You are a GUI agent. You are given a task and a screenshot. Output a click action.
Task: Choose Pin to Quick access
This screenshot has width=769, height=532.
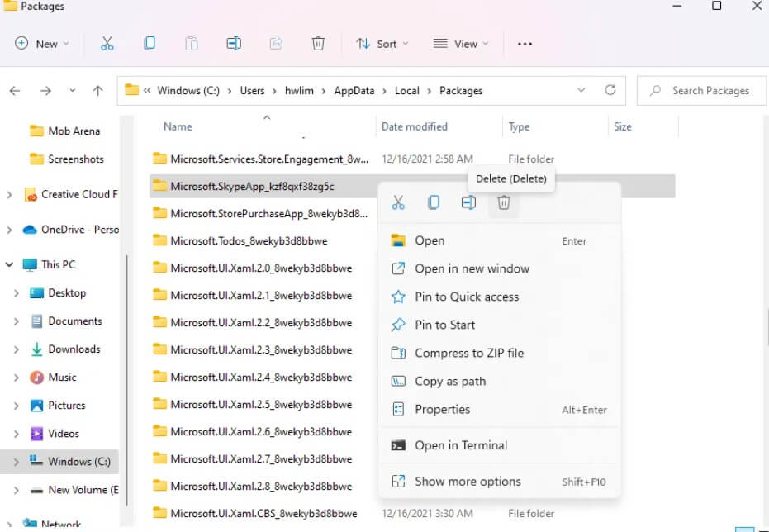pyautogui.click(x=499, y=297)
